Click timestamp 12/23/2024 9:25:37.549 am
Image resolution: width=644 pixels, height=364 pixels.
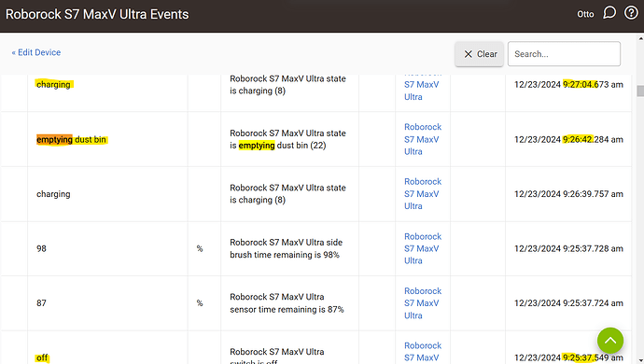click(x=568, y=357)
